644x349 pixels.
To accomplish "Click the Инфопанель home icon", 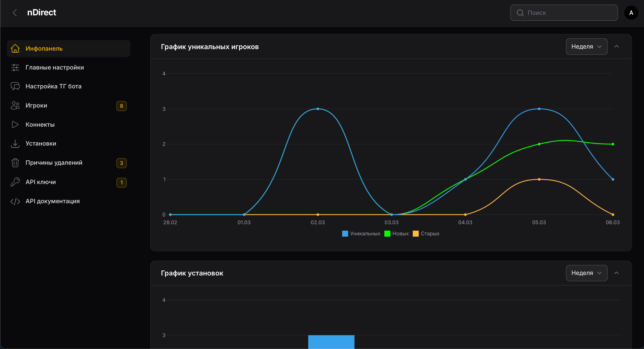I will [x=15, y=48].
